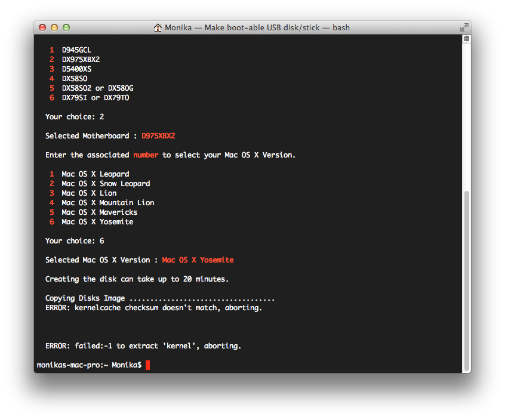Click 'Creating the disk can take up to 20 minutes.'
Viewport: 505px width, 420px height.
[137, 279]
